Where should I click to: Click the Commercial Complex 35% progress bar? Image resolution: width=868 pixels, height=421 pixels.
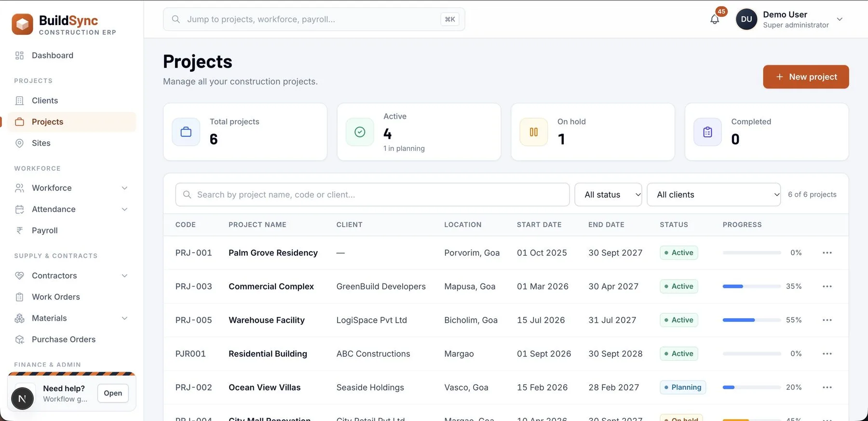[x=751, y=286]
